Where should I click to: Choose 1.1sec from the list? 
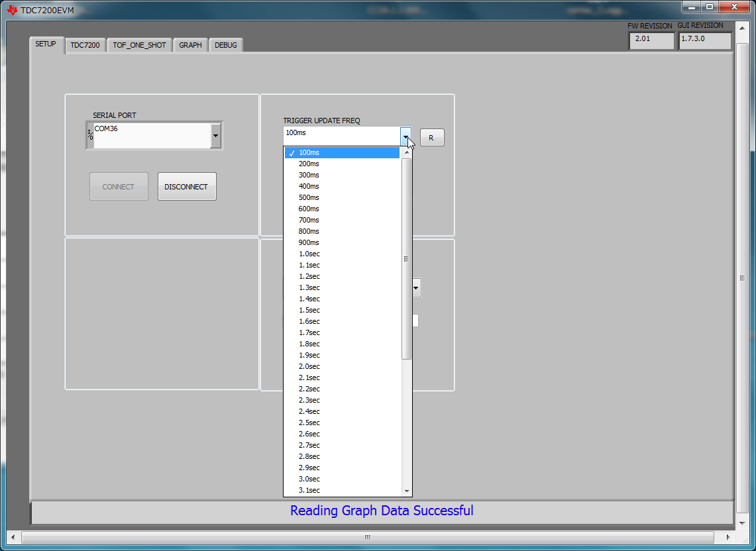(x=343, y=265)
